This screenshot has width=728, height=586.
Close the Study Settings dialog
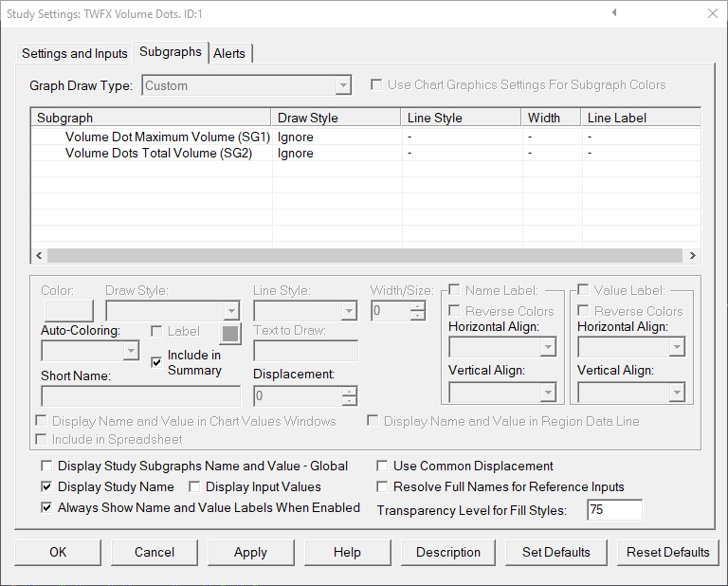point(712,13)
